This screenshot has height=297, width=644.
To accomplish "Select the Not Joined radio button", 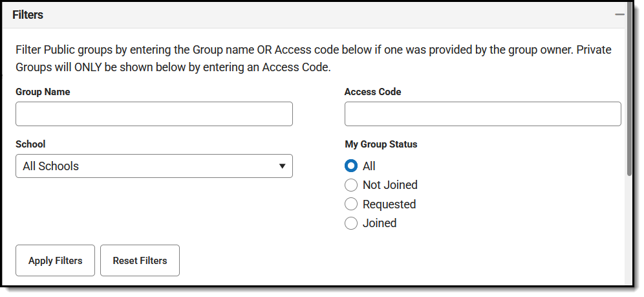I will coord(351,185).
